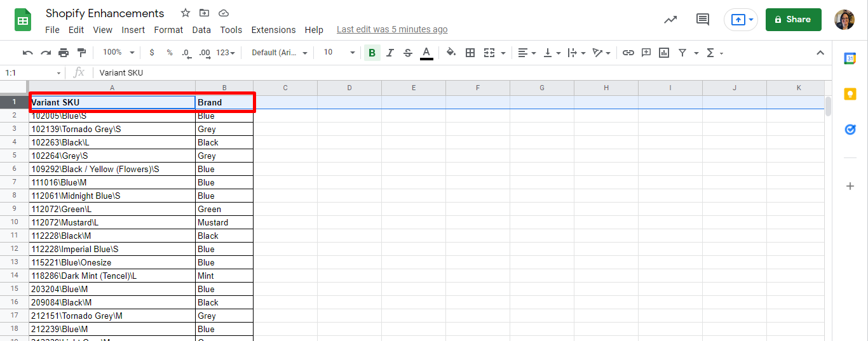Open the Extensions menu
The width and height of the screenshot is (868, 341).
point(273,30)
